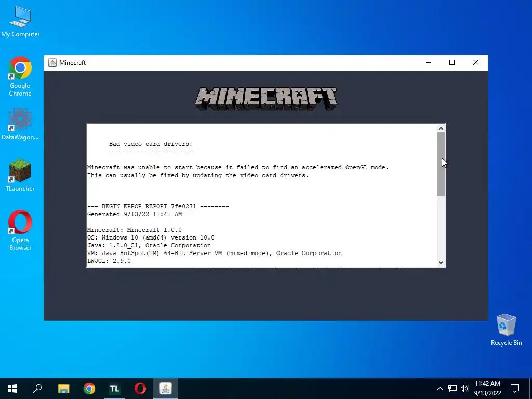Open the Windows Start menu
Viewport: 532px width, 399px height.
[x=12, y=389]
